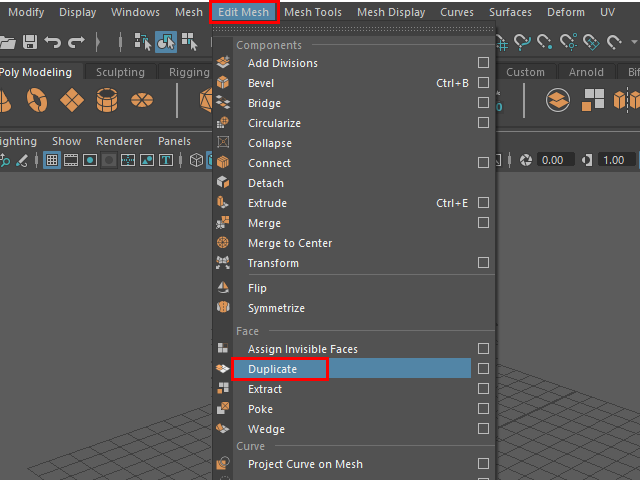This screenshot has width=640, height=480.
Task: Click the Redo arrow icon
Action: coord(76,42)
